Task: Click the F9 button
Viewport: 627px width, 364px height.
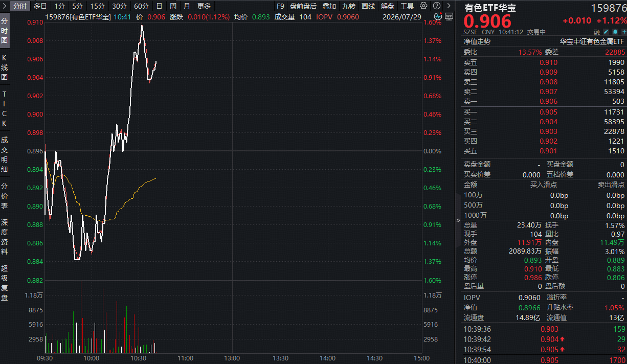Action: click(280, 6)
